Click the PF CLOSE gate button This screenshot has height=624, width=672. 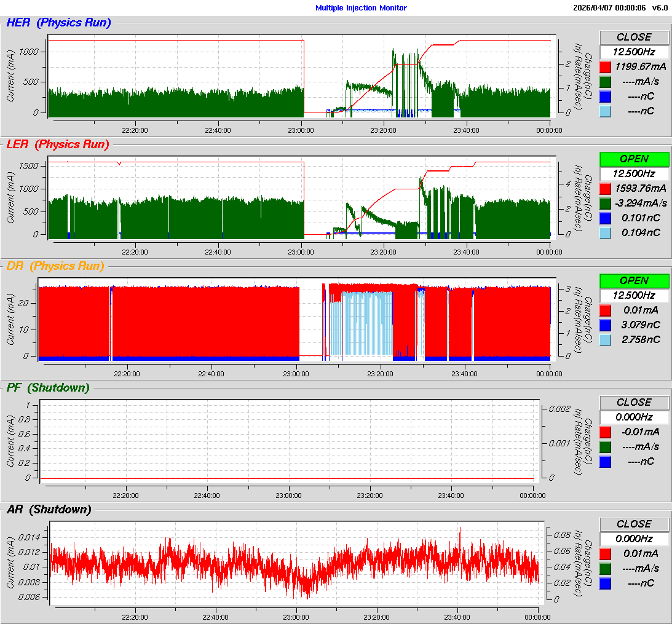pyautogui.click(x=634, y=403)
